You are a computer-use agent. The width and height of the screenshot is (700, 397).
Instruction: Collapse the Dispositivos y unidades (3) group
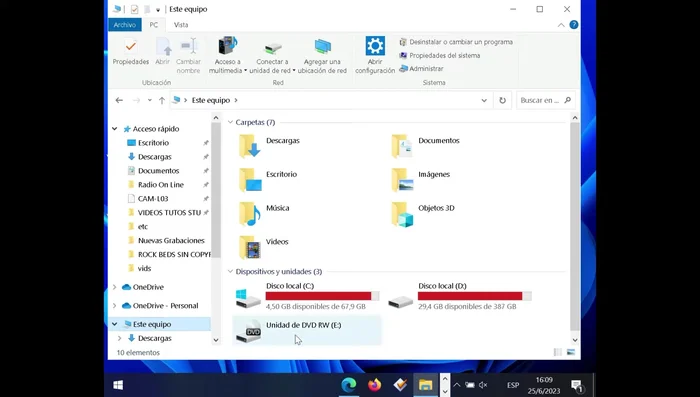230,272
